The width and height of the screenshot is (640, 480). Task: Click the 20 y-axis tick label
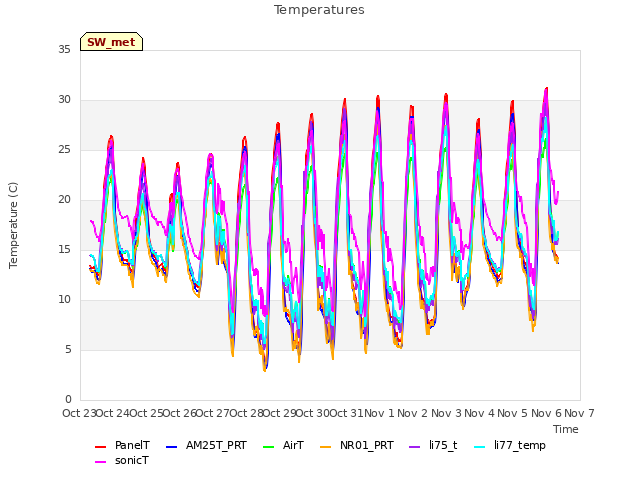64,200
